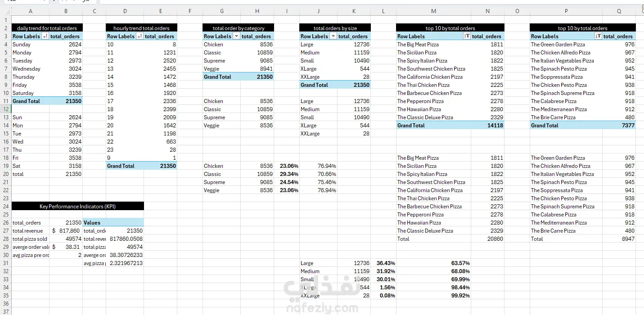The image size is (644, 315).
Task: Select the 36.43% percentage cell
Action: point(383,263)
